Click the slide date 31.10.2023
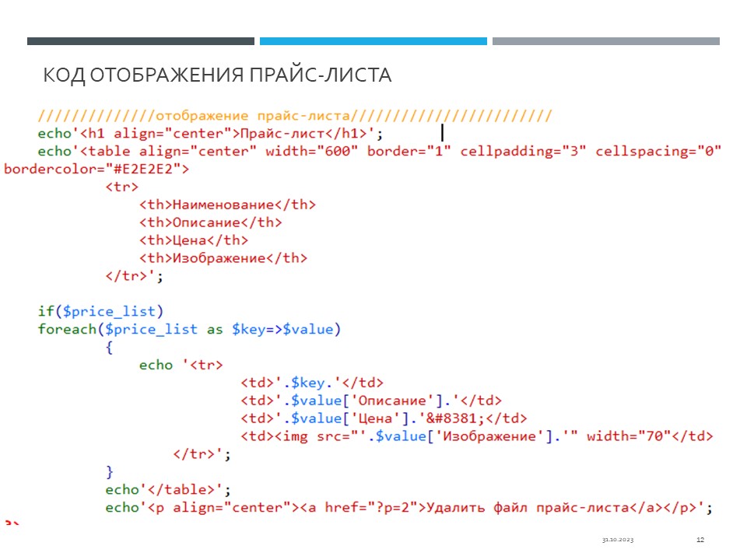The width and height of the screenshot is (747, 560). (617, 540)
